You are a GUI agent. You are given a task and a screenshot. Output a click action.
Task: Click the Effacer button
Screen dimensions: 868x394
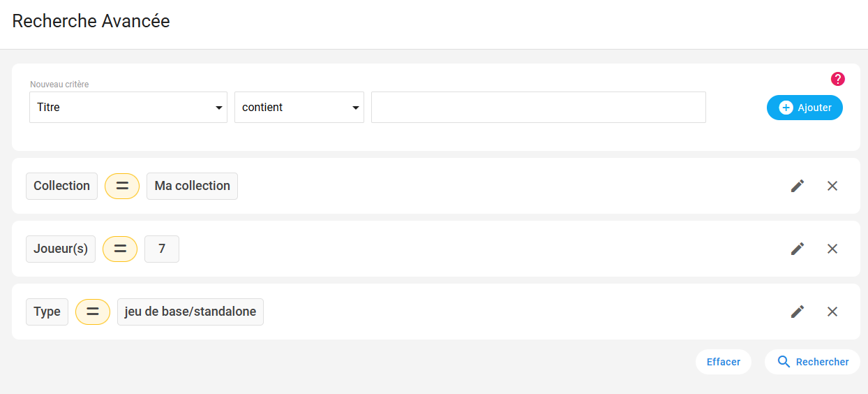coord(724,362)
